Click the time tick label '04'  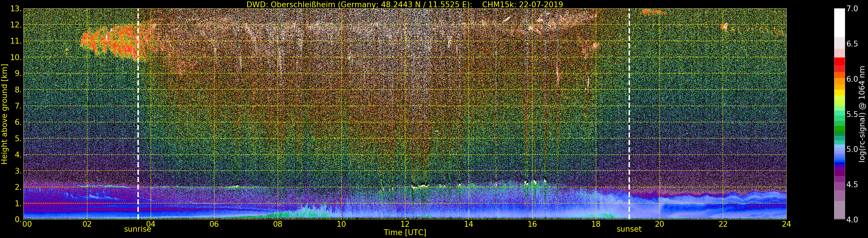[151, 224]
